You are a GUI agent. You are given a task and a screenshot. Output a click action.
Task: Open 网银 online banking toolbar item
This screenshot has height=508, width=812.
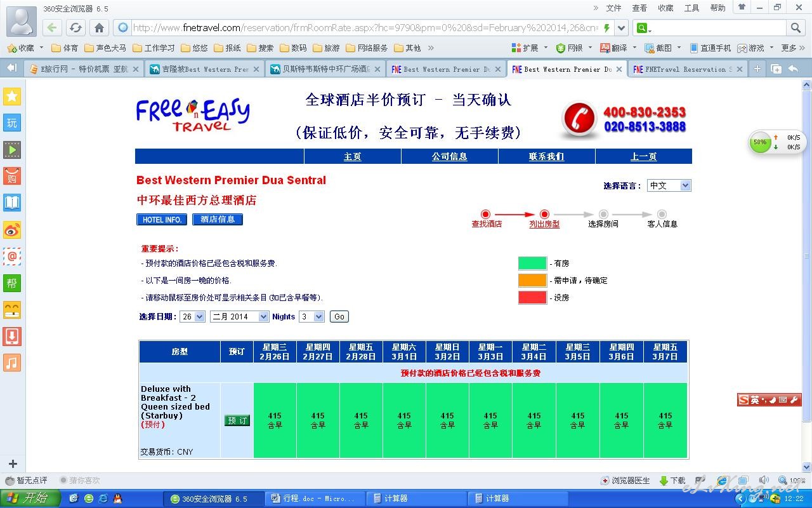[x=570, y=48]
